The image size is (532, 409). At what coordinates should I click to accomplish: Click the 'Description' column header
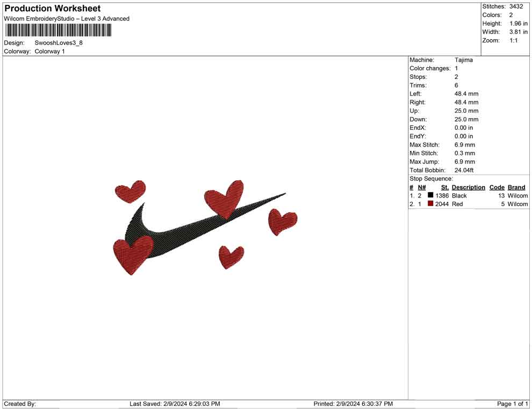pyautogui.click(x=468, y=187)
